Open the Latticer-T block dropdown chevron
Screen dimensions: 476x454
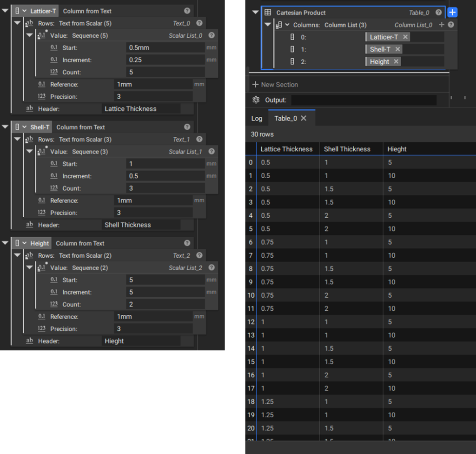24,11
